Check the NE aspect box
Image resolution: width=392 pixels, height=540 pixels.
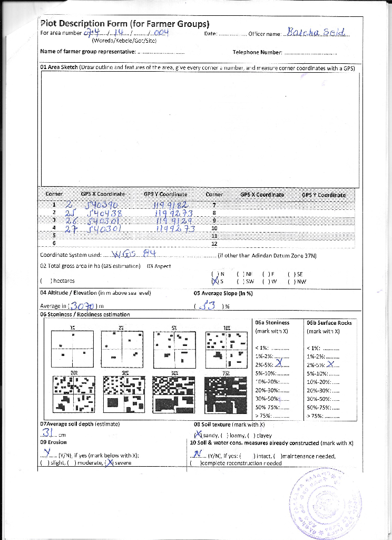point(240,274)
